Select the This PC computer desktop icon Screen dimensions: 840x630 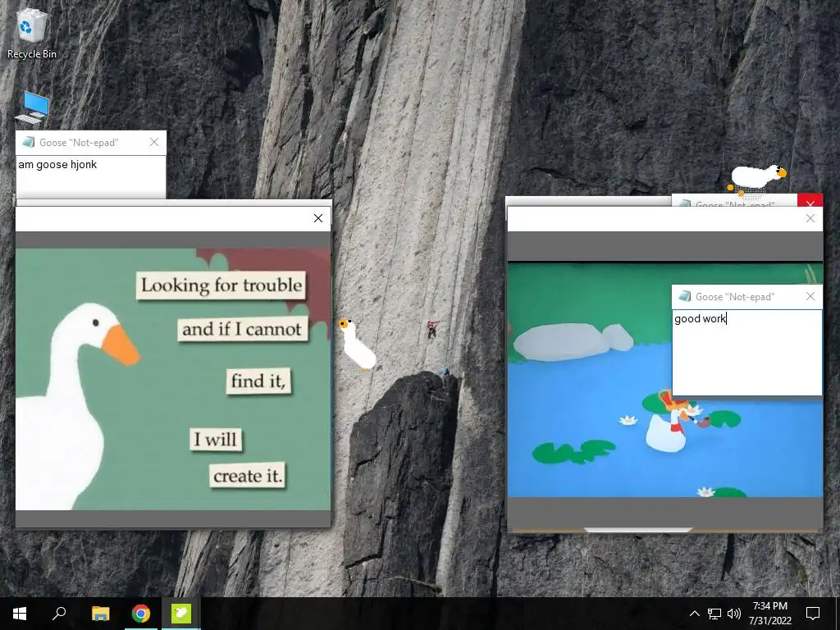[x=33, y=107]
